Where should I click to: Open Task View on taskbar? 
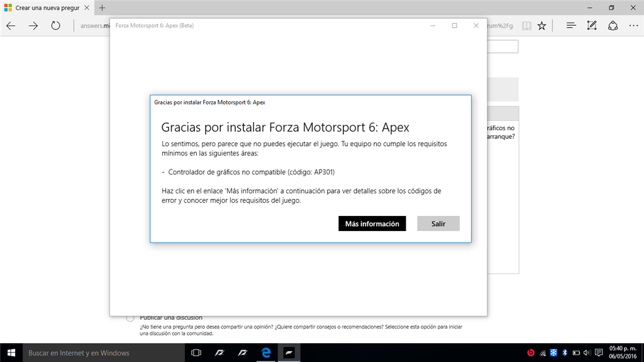(x=196, y=353)
